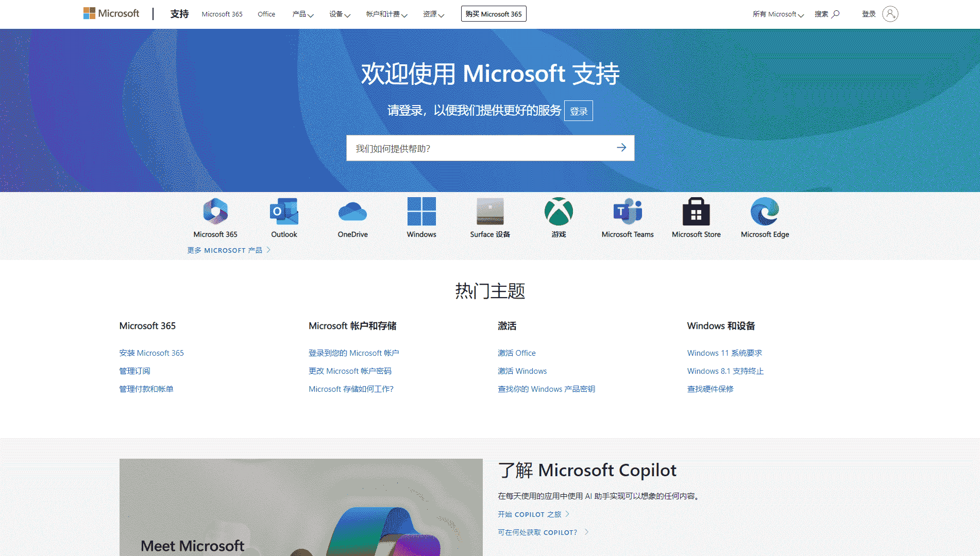Open the Outlook product icon
The image size is (980, 556).
(284, 212)
